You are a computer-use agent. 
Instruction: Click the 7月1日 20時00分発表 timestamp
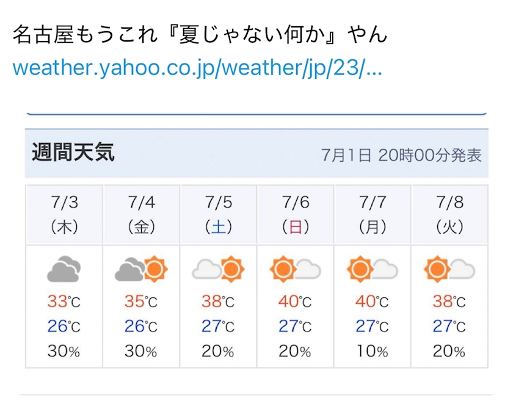[401, 155]
